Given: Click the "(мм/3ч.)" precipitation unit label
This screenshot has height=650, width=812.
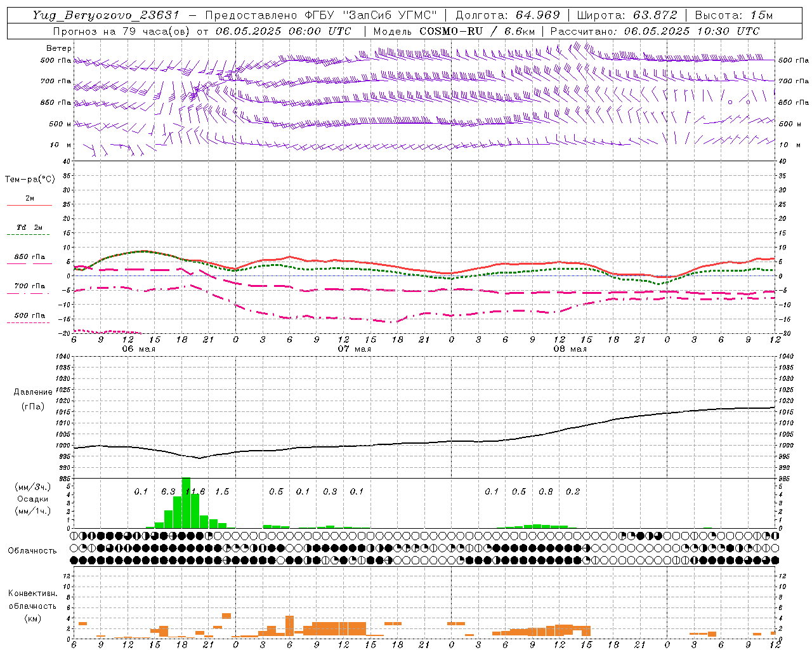Looking at the screenshot, I should (33, 487).
